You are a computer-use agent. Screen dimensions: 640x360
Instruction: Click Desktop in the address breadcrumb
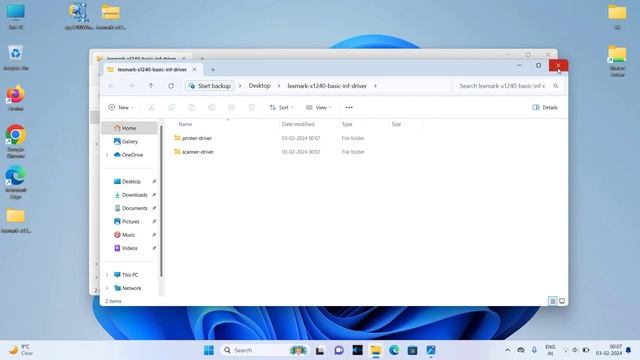(x=260, y=86)
